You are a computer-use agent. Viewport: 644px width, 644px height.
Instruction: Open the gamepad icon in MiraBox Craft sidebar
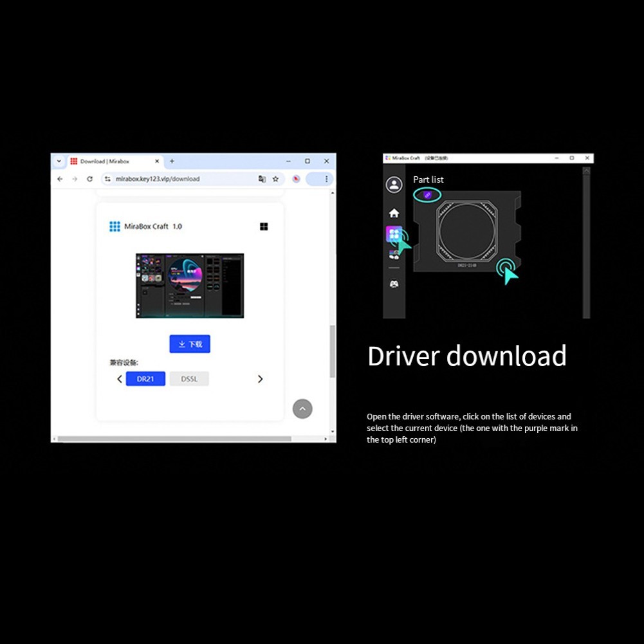394,284
